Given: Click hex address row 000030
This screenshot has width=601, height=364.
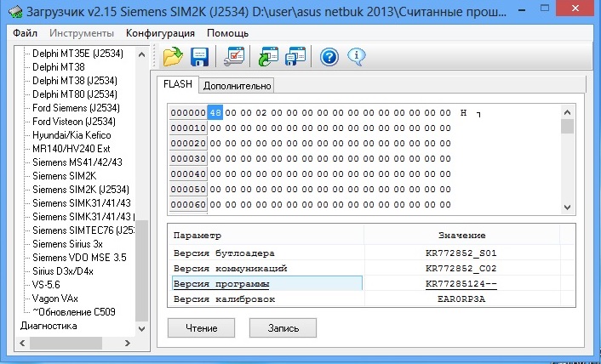Looking at the screenshot, I should coord(188,158).
